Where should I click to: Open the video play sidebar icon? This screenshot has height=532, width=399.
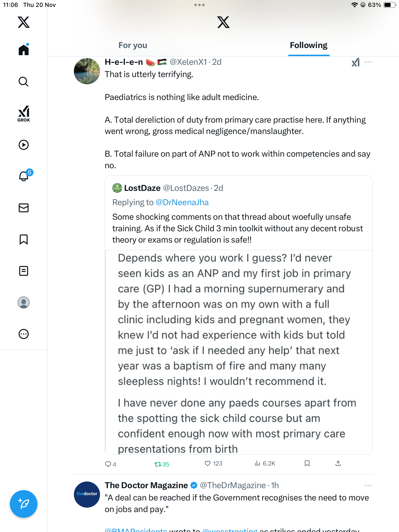(24, 145)
